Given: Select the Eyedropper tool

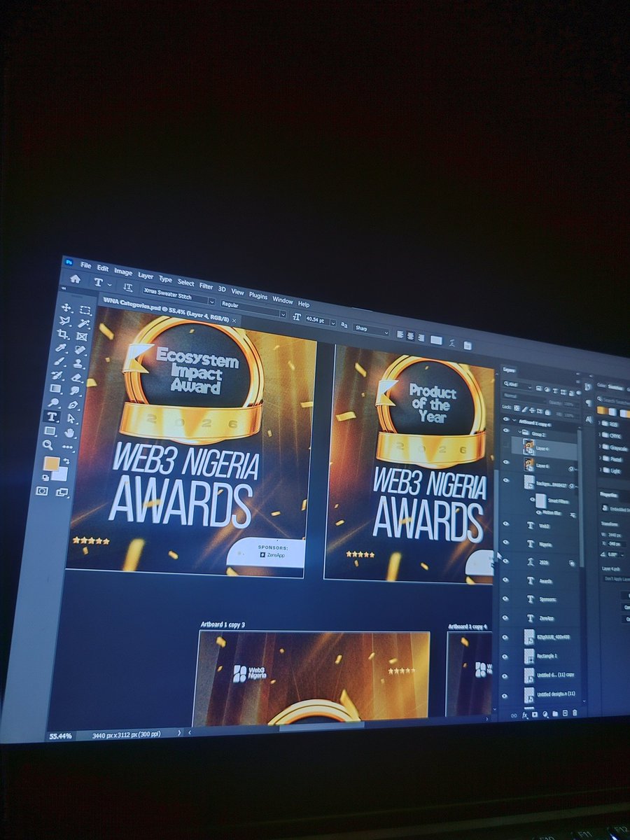Looking at the screenshot, I should 61,347.
